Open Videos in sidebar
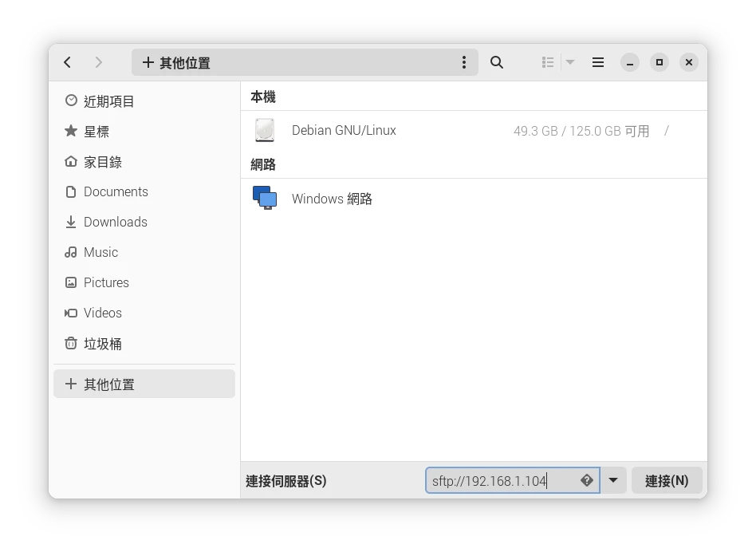Viewport: 756px width, 552px height. tap(144, 313)
